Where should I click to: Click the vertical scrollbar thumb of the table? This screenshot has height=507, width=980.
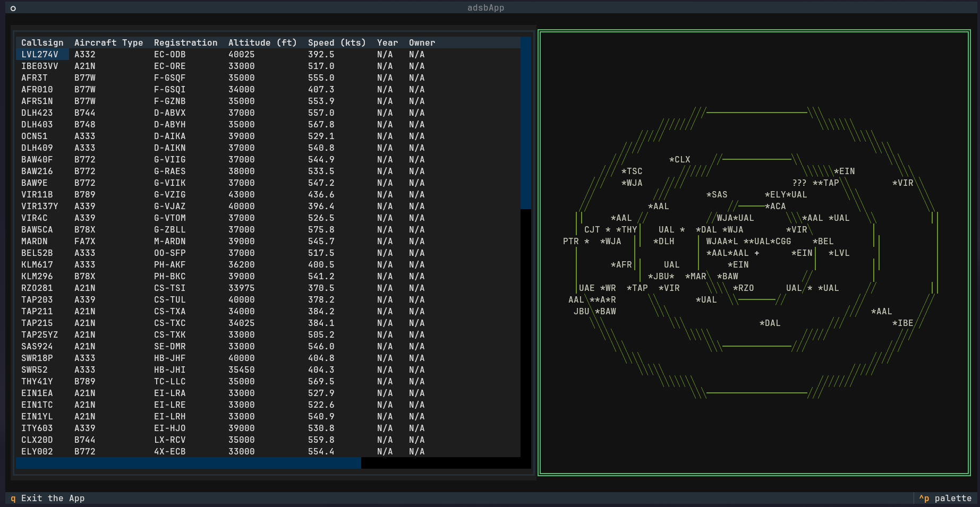click(x=526, y=123)
